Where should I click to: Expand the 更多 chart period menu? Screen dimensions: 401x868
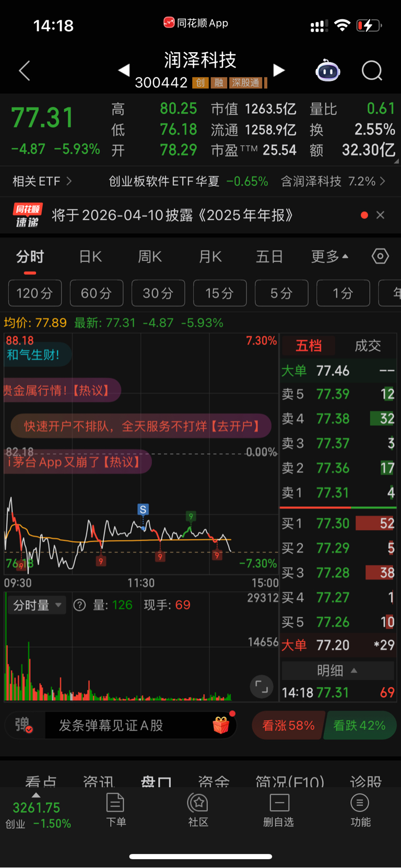329,256
